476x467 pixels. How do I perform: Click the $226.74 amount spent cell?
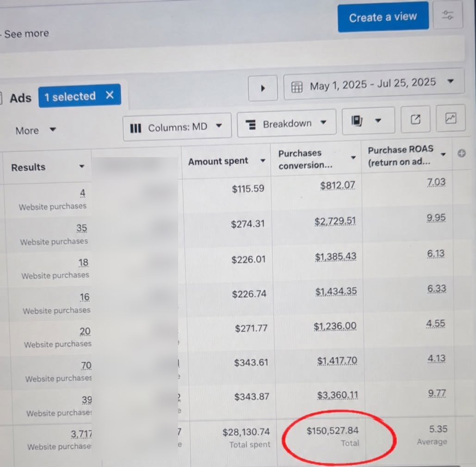click(x=249, y=294)
